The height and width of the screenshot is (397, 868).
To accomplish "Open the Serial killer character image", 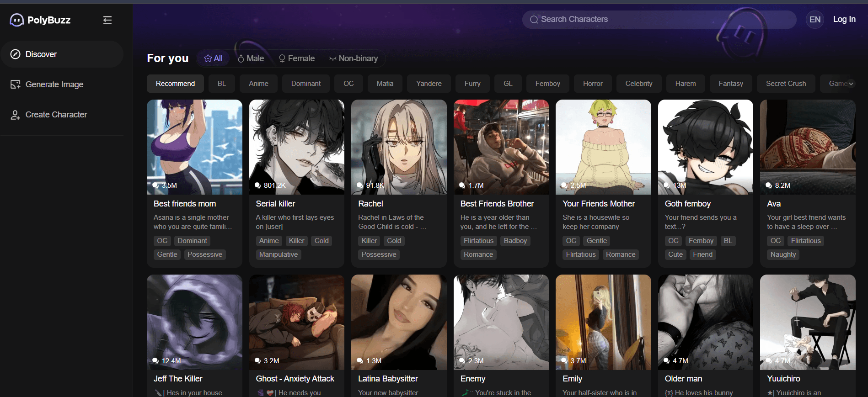I will pos(297,147).
